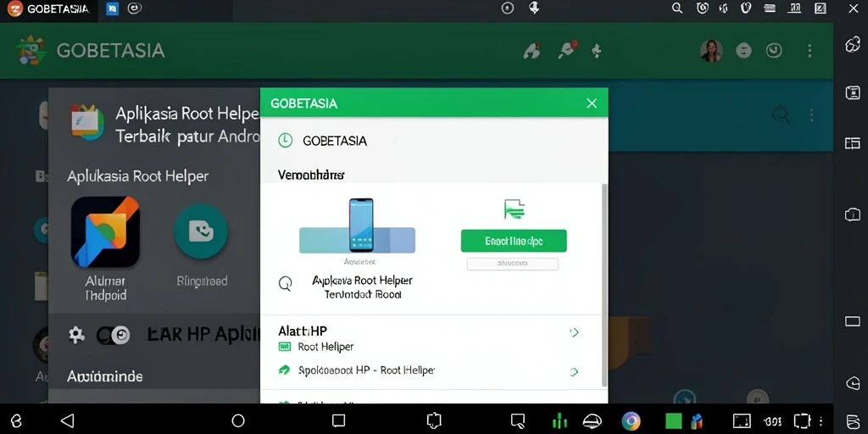
Task: Click green leaf icon beside Spolkoaoot HP row
Action: 284,370
